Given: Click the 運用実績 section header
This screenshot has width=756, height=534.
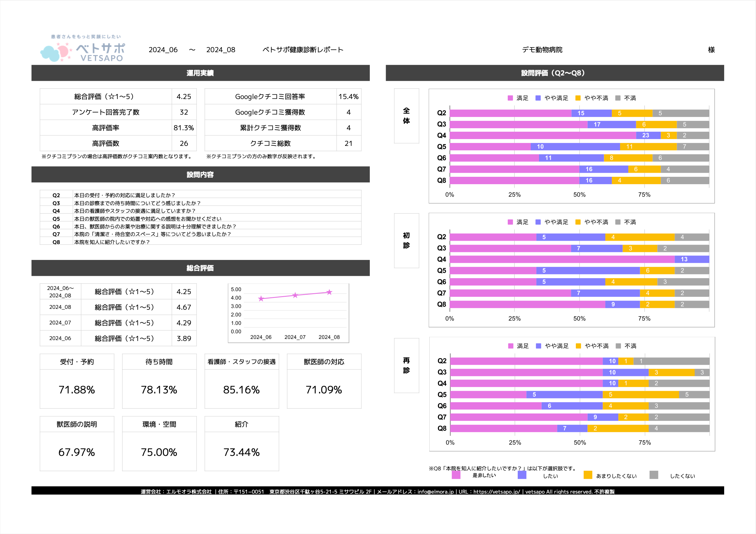Looking at the screenshot, I should (200, 73).
